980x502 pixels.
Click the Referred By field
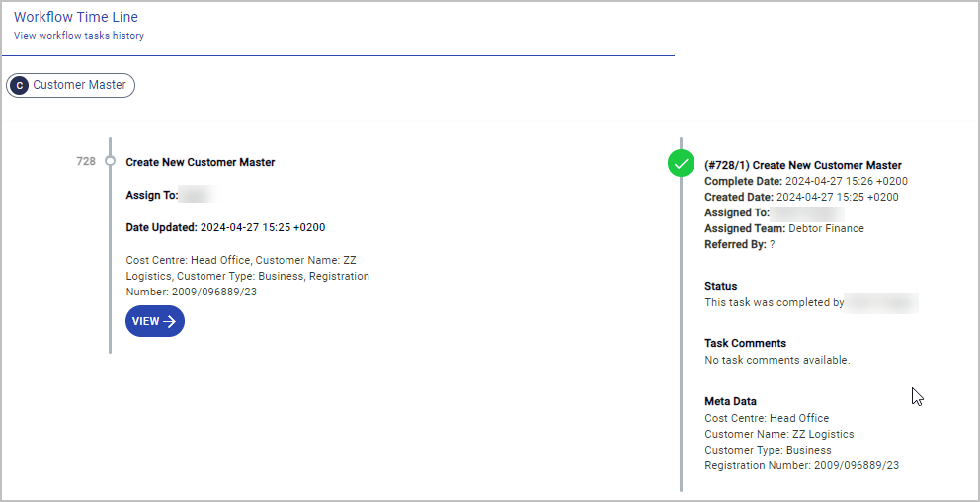point(739,244)
